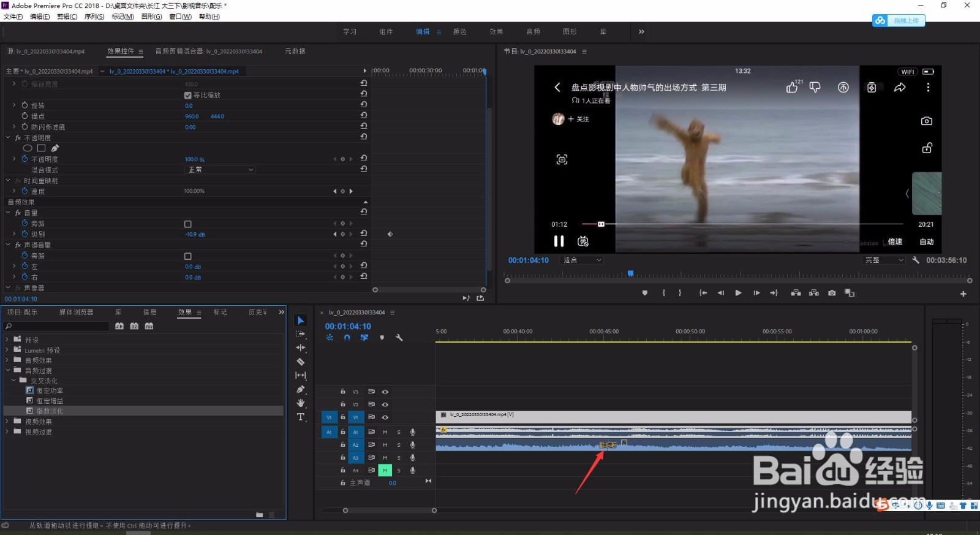Select the Type tool

coord(300,417)
